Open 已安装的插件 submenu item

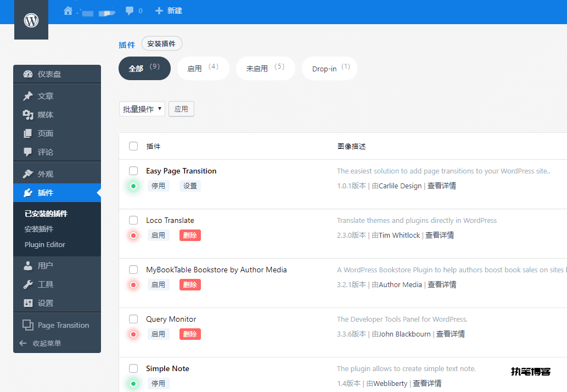[x=46, y=214]
